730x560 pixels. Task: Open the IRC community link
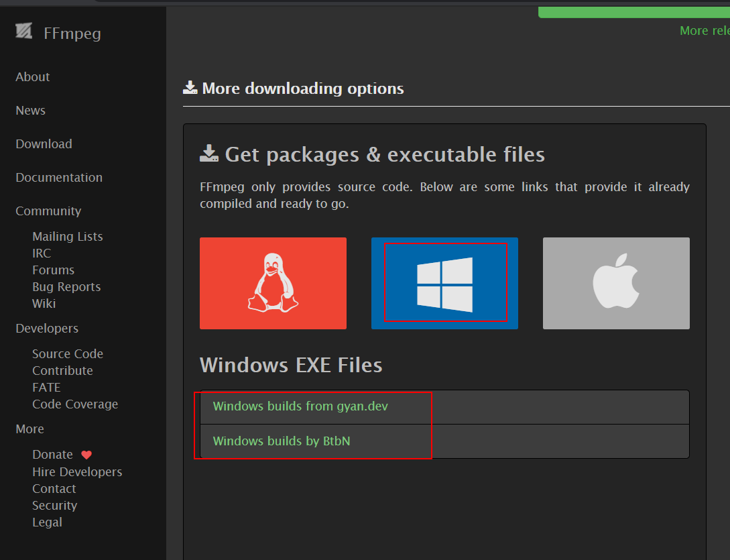tap(42, 254)
